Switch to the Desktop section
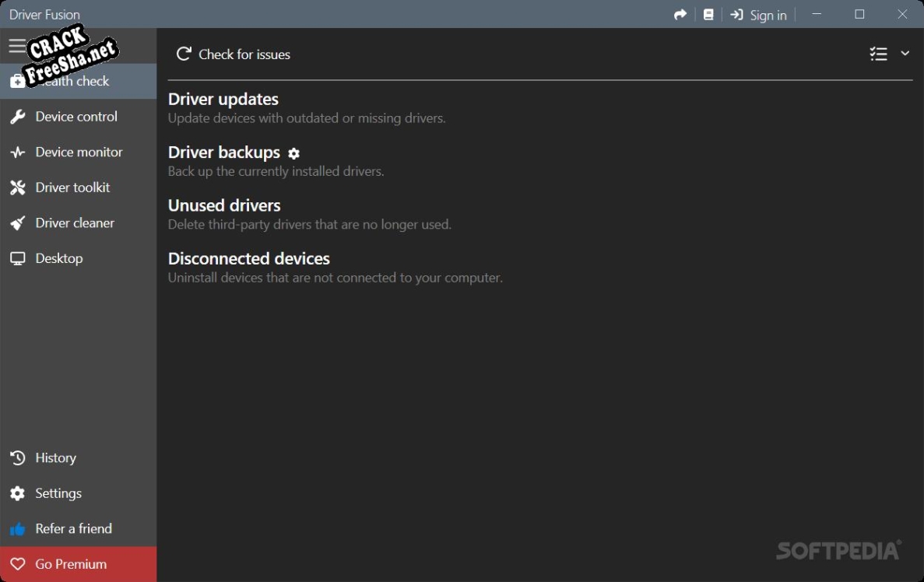 point(59,258)
